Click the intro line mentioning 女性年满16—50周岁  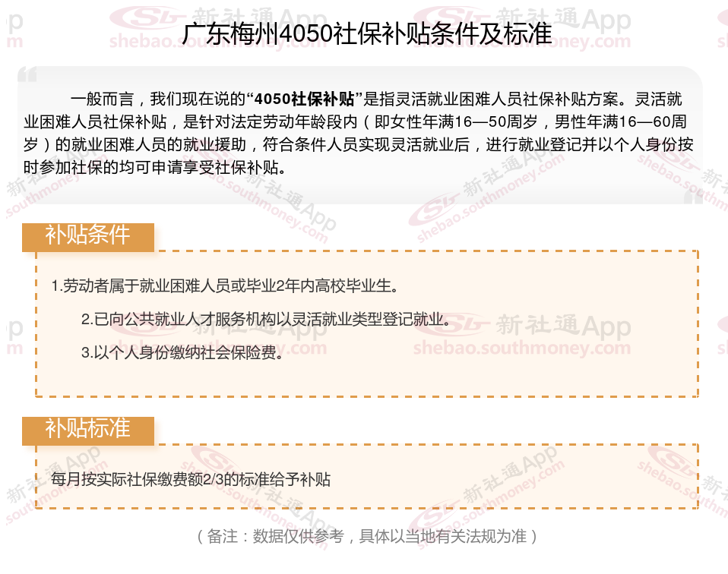pos(355,121)
